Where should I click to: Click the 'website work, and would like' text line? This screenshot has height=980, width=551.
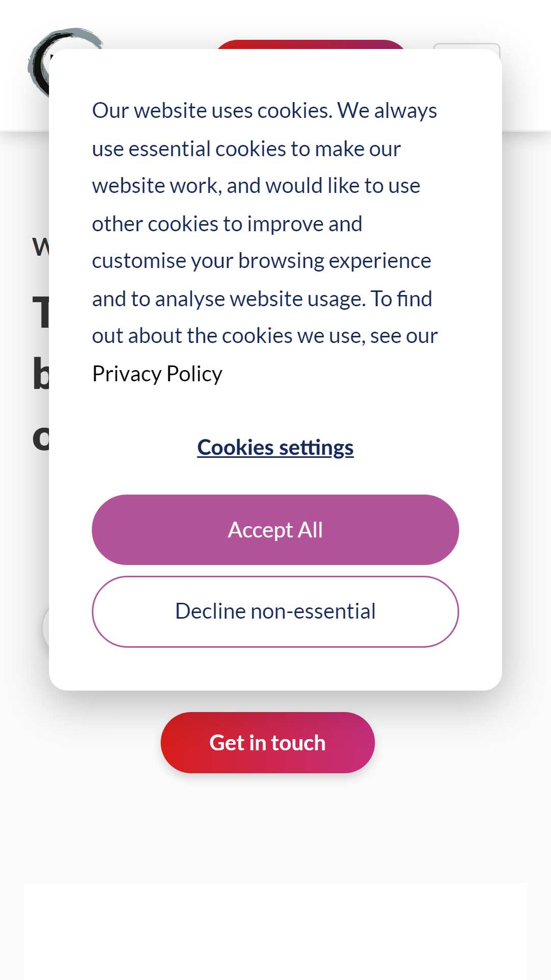point(256,186)
